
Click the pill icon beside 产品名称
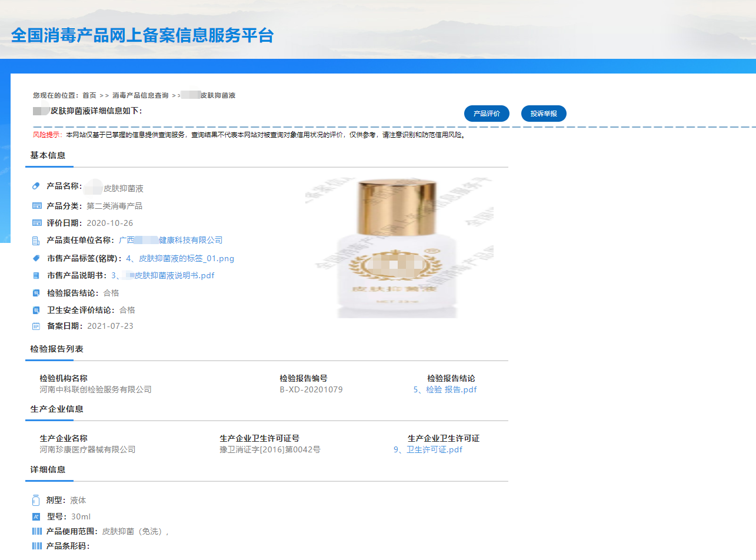36,186
